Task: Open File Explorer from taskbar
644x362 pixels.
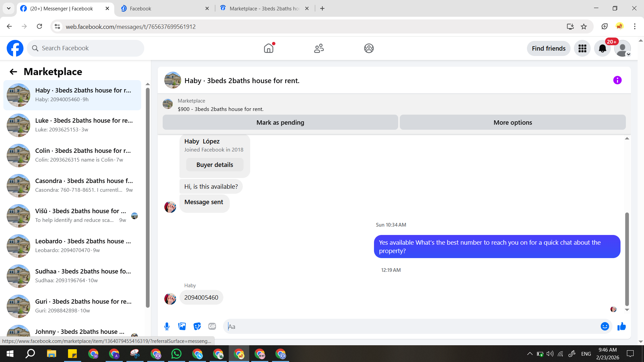Action: [x=51, y=354]
